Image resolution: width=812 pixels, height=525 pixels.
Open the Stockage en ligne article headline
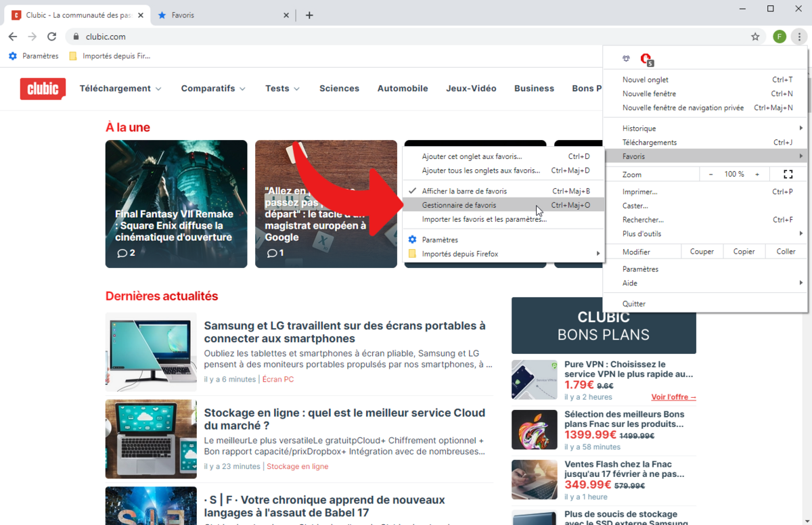click(345, 419)
